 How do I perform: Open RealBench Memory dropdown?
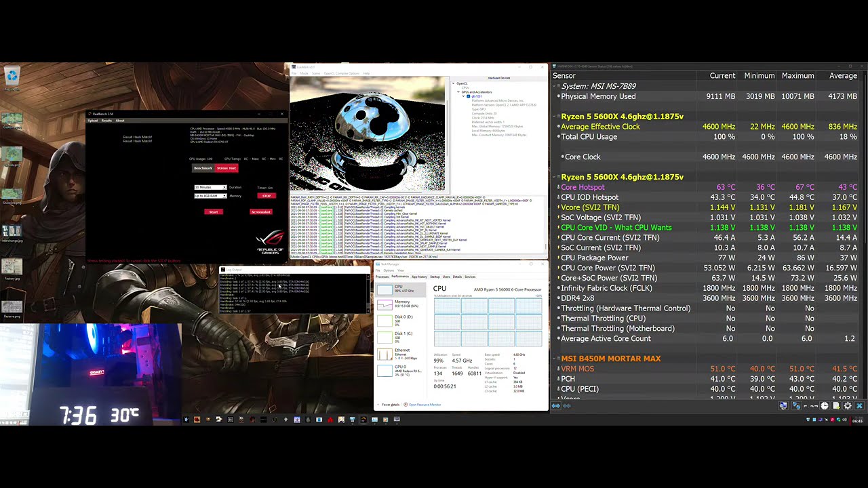tap(211, 196)
